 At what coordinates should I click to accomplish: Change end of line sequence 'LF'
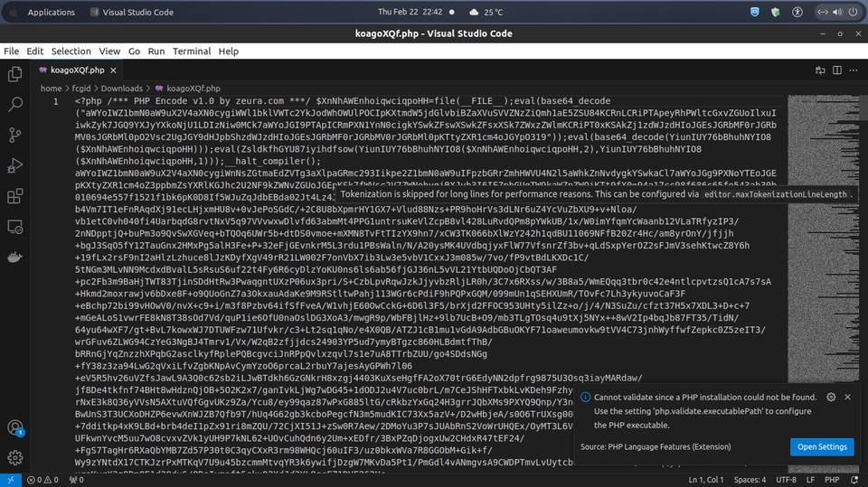[810, 480]
